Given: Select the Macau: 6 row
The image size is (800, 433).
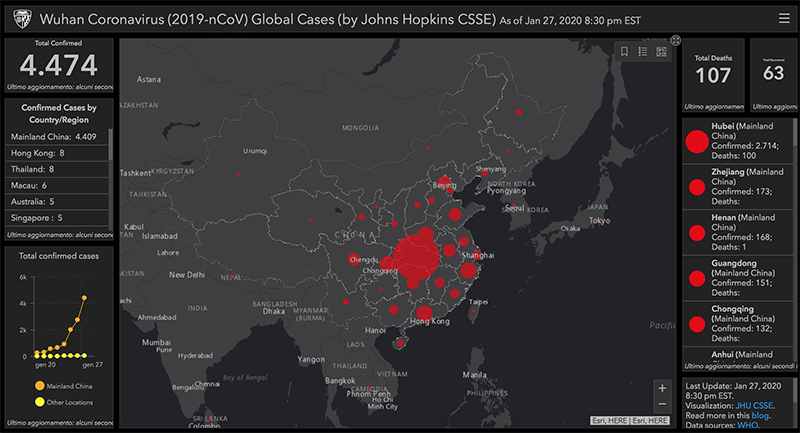Looking at the screenshot, I should tap(57, 186).
